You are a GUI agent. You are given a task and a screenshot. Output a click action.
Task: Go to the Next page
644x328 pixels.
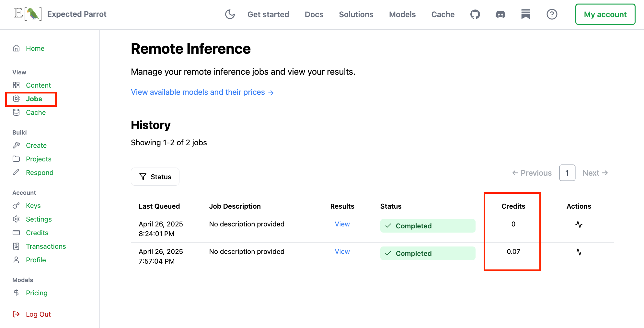[595, 173]
